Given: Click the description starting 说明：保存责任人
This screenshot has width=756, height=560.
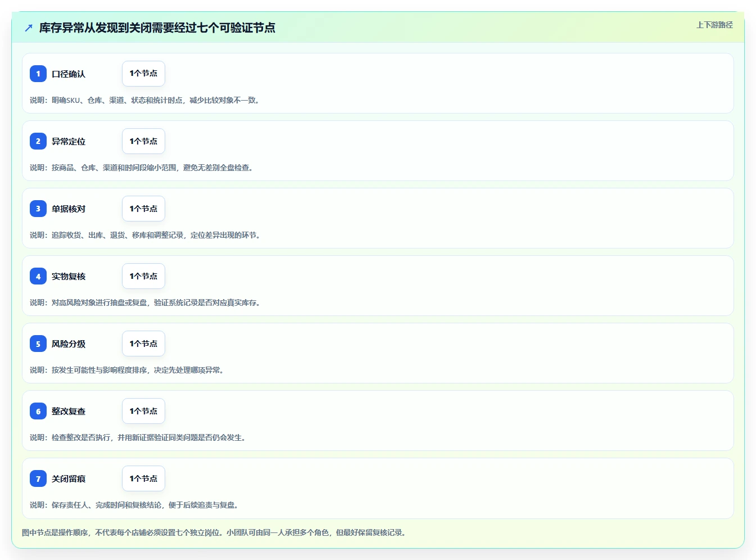Looking at the screenshot, I should (x=135, y=505).
